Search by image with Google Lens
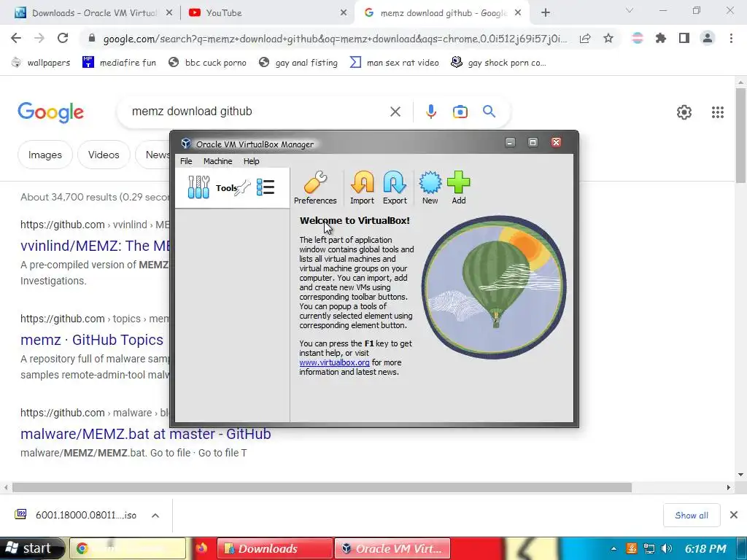The image size is (747, 560). click(x=460, y=112)
